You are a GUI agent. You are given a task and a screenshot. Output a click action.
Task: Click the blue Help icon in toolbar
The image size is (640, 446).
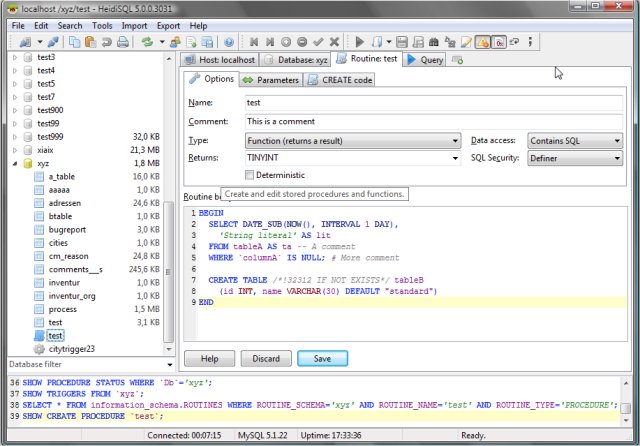tap(229, 42)
